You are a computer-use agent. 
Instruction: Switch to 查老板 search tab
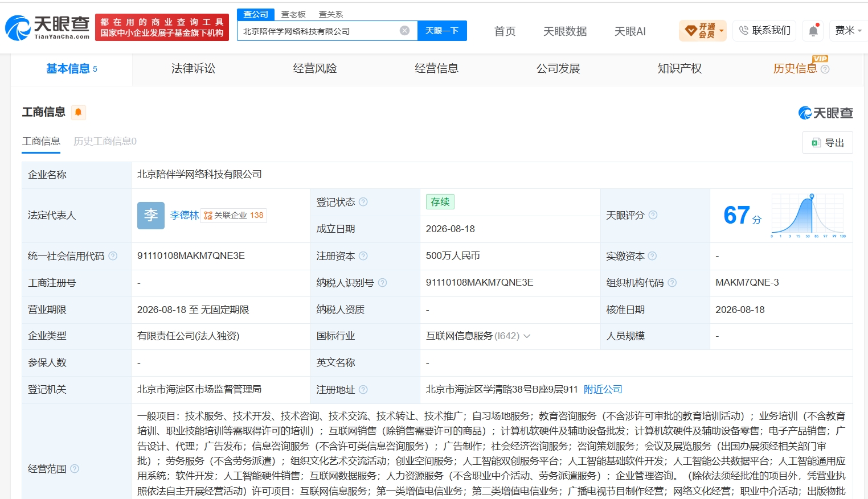(293, 14)
